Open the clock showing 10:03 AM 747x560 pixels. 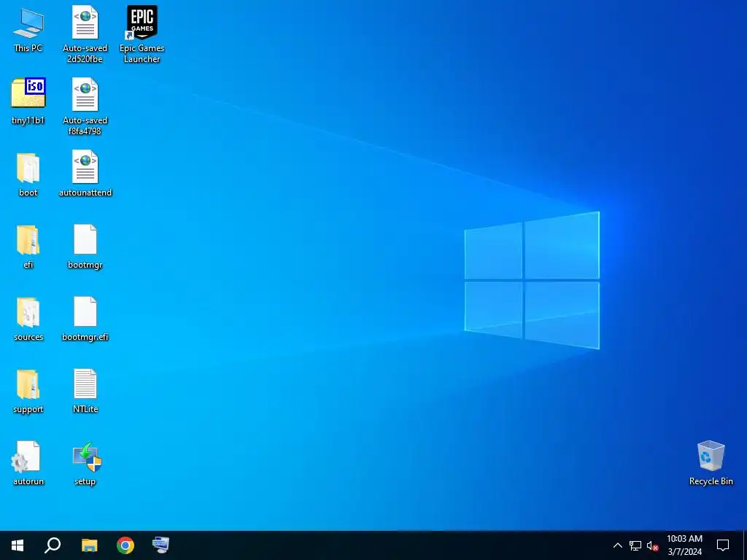684,545
